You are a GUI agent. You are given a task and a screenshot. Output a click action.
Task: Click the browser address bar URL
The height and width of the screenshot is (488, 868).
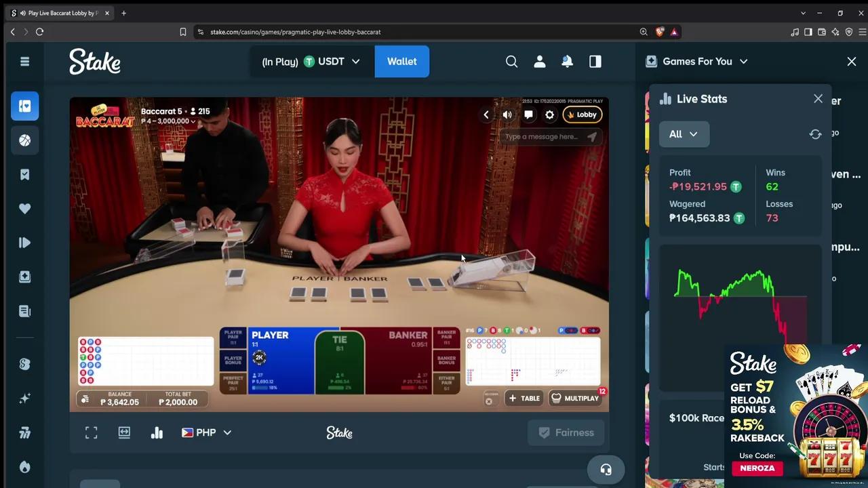pyautogui.click(x=296, y=32)
